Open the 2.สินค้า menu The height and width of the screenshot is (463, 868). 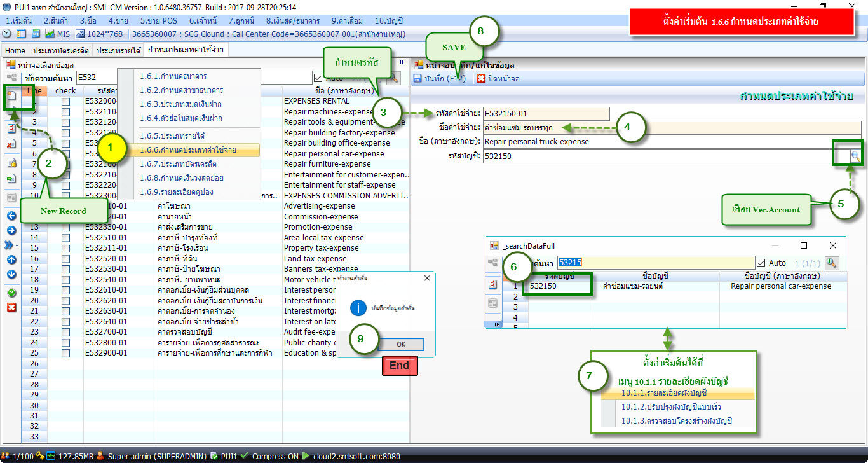pyautogui.click(x=56, y=20)
